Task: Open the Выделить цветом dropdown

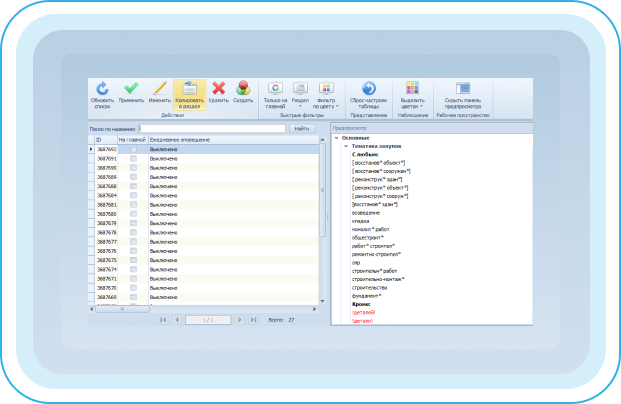Action: click(412, 95)
